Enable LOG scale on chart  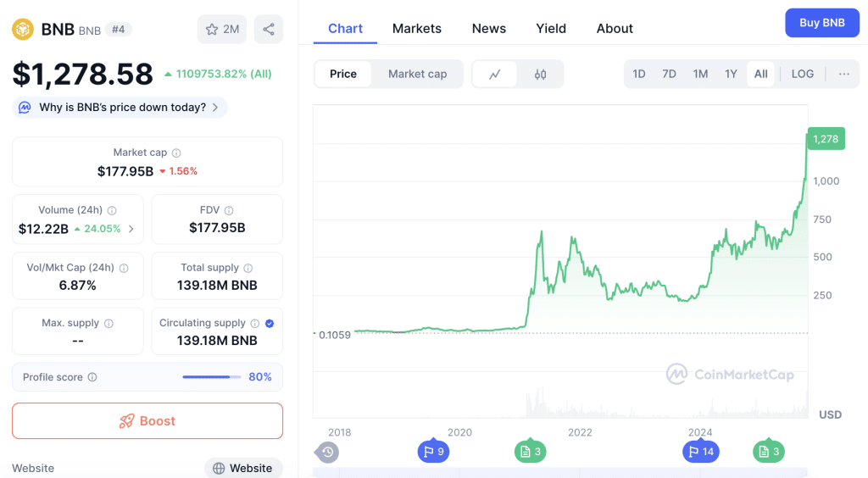802,74
